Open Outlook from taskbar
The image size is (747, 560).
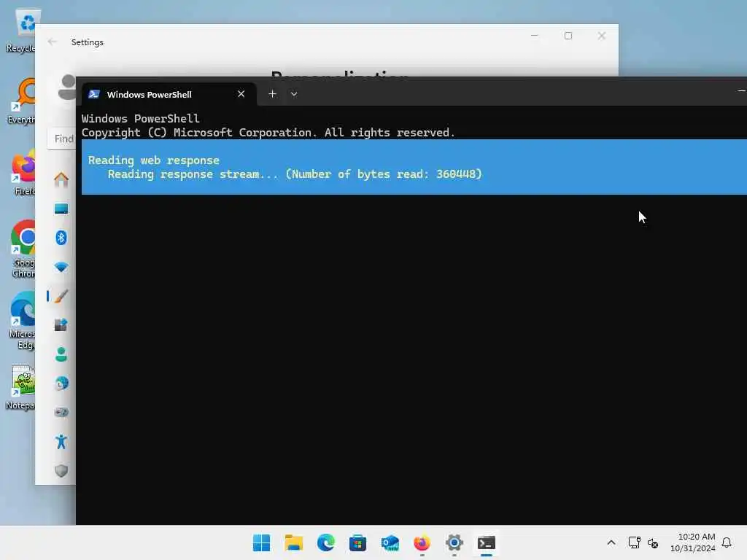[390, 542]
